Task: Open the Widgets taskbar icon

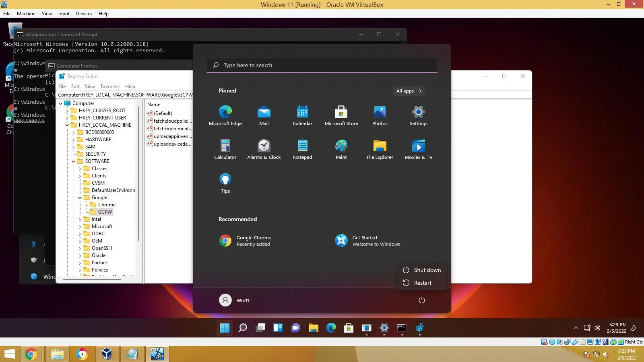Action: point(278,328)
